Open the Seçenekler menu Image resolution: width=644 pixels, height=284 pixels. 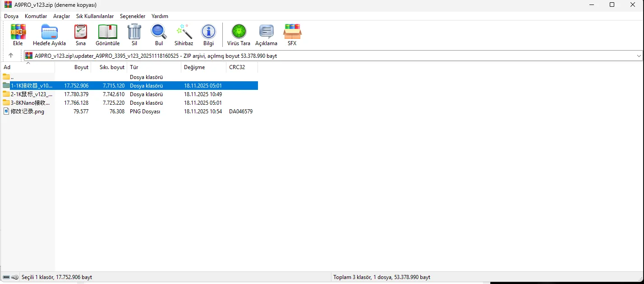133,16
